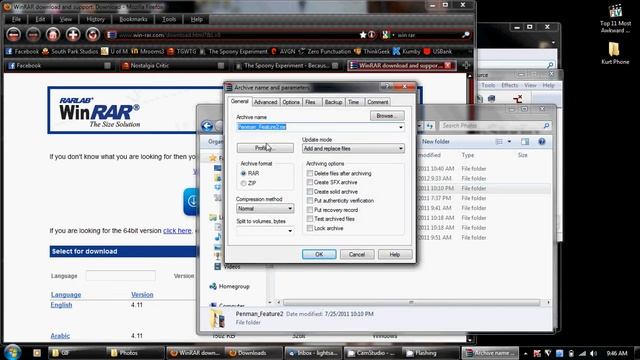Screen dimensions: 640x360
Task: Click Firefox back navigation button
Action: (13, 35)
